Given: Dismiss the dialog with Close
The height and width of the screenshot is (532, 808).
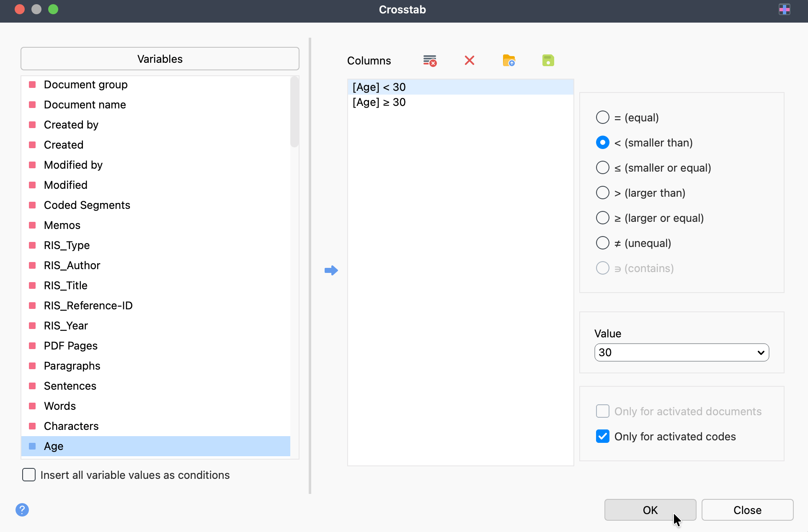Looking at the screenshot, I should click(x=747, y=510).
